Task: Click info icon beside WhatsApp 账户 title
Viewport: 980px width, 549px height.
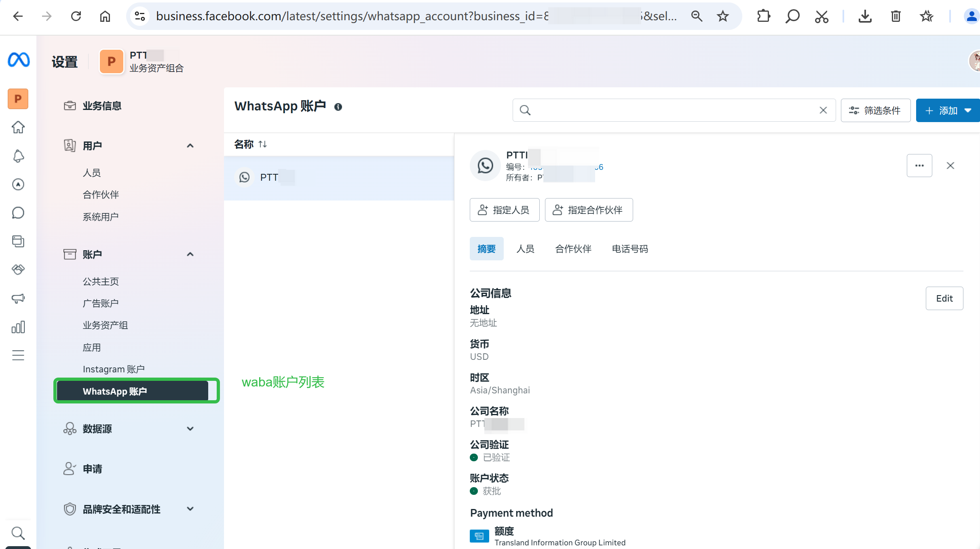Action: (x=338, y=107)
